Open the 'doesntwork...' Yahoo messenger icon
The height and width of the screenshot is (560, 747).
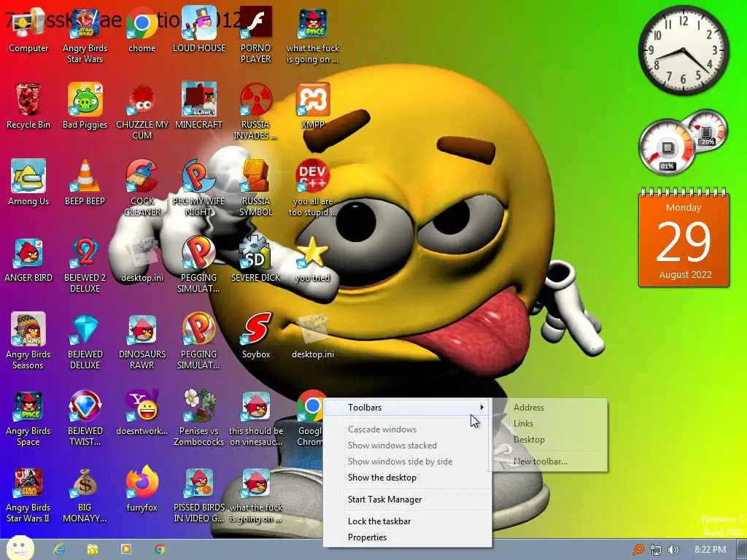click(142, 413)
